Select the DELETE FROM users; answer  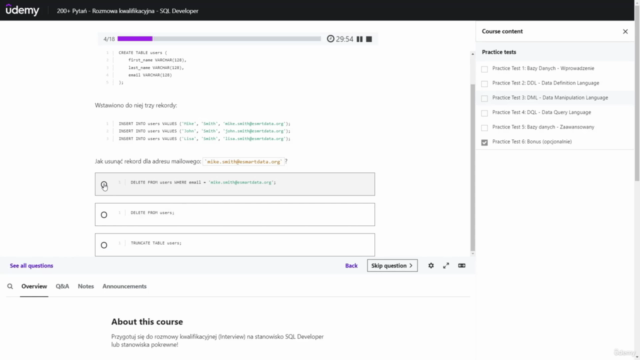235,215
